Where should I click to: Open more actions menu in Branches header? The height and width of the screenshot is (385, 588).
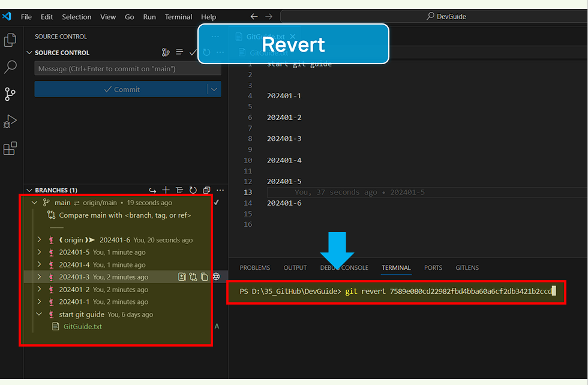point(220,190)
